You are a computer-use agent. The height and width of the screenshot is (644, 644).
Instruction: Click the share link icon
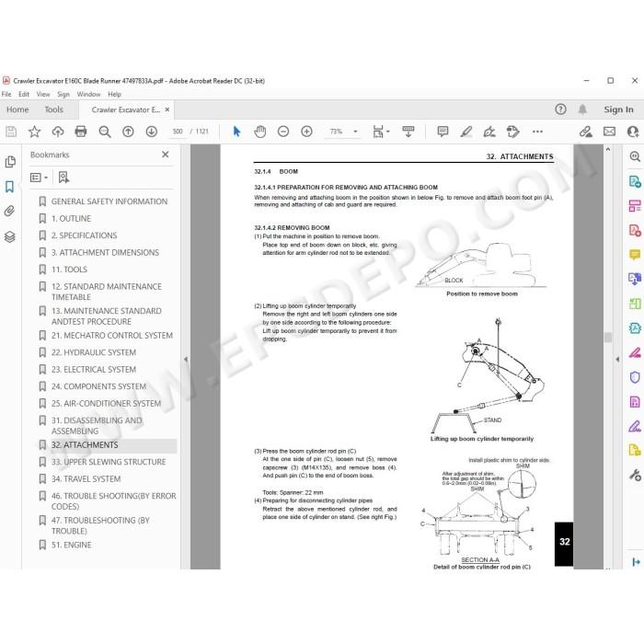(586, 132)
